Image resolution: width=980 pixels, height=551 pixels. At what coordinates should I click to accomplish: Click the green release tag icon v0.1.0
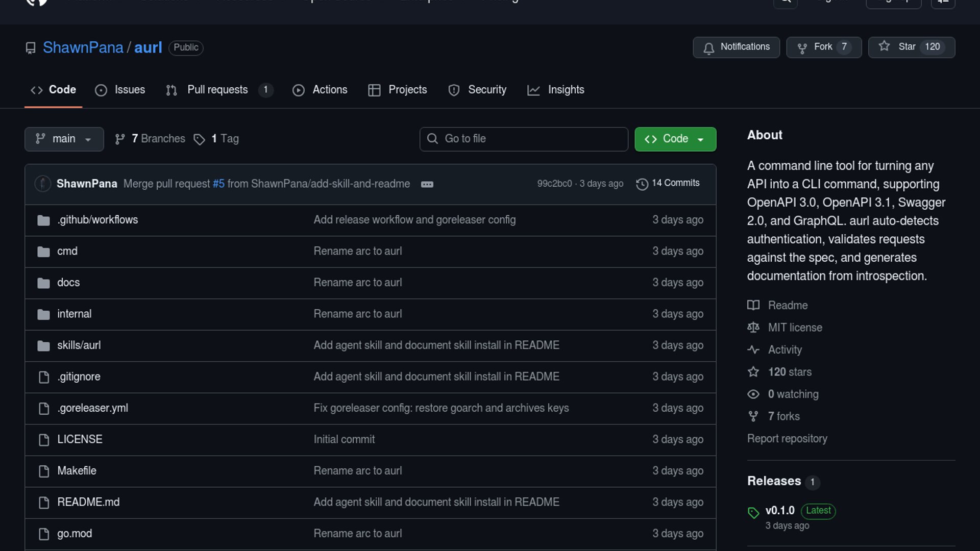(x=753, y=513)
